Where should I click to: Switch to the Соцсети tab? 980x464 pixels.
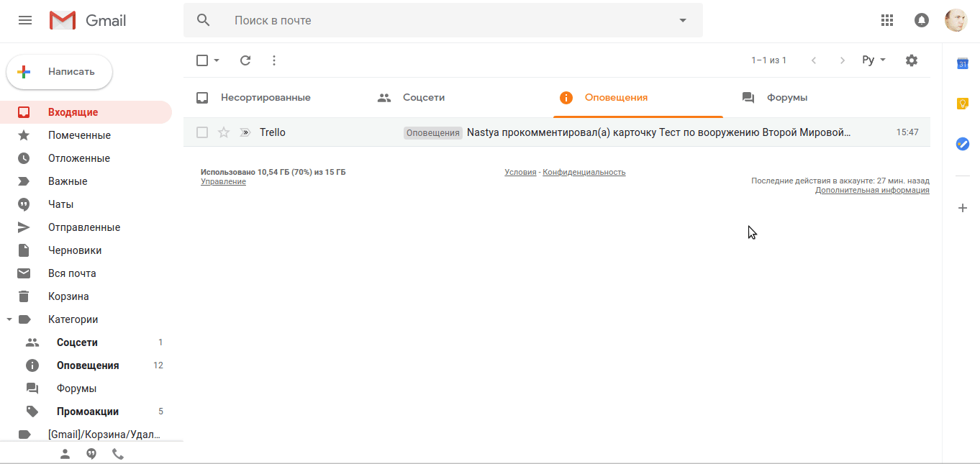point(424,97)
